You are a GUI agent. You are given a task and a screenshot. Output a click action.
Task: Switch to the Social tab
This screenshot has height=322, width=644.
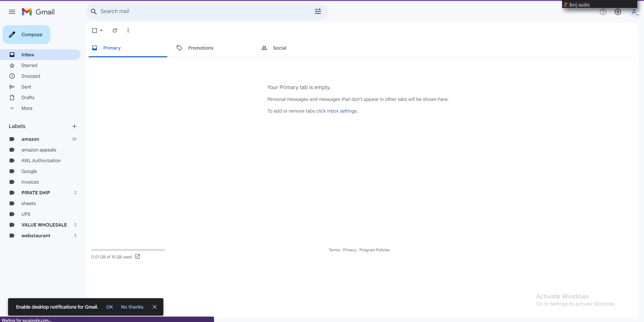(298, 48)
